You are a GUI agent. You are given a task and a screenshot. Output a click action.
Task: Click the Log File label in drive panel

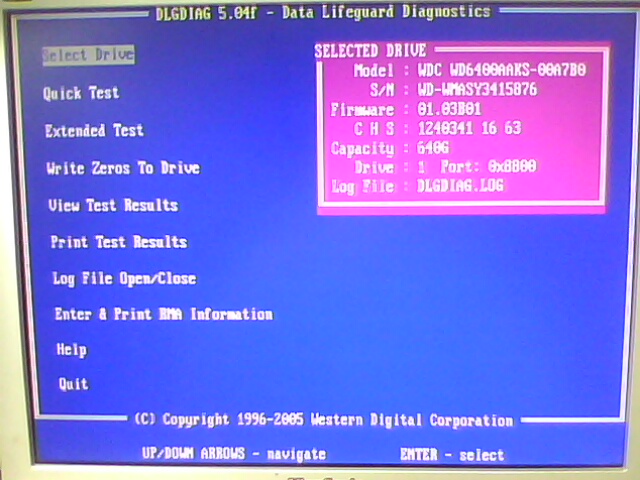tap(362, 187)
